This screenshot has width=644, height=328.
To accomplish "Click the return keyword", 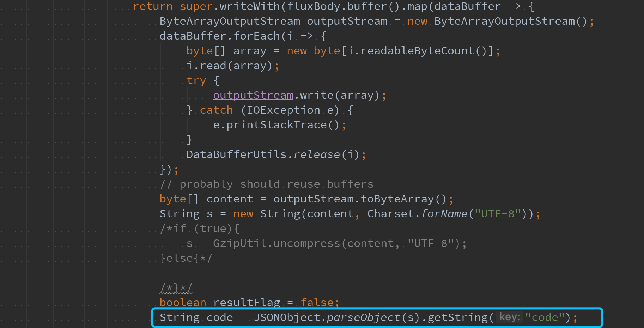I will coord(152,6).
